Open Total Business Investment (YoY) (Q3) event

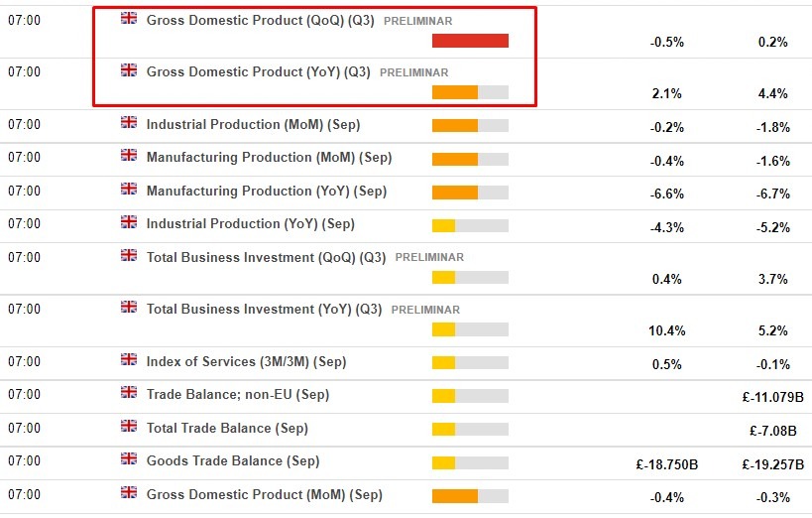(x=264, y=310)
